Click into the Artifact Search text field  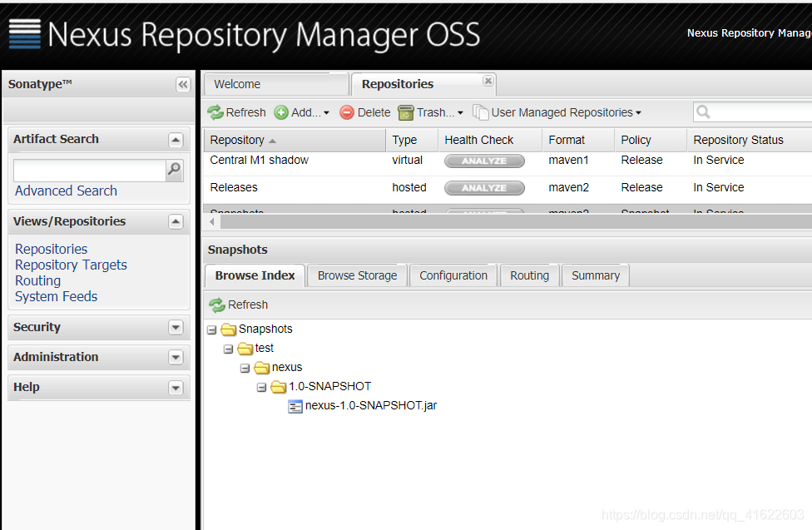90,171
